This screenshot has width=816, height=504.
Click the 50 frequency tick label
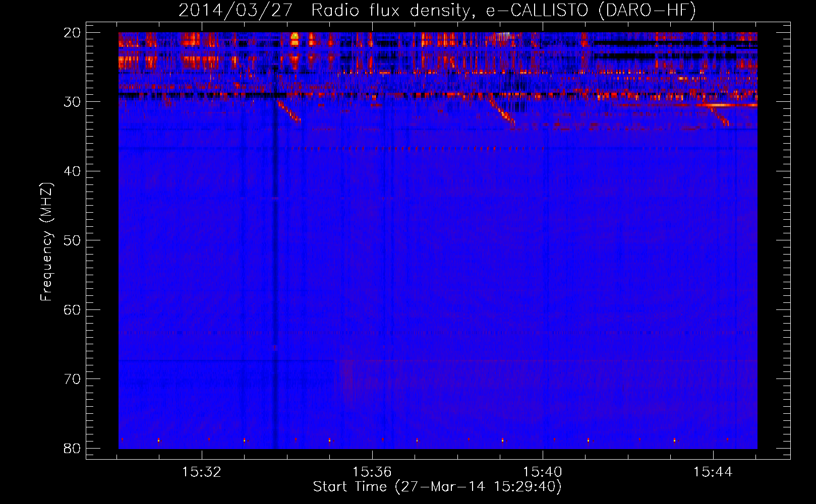click(73, 240)
